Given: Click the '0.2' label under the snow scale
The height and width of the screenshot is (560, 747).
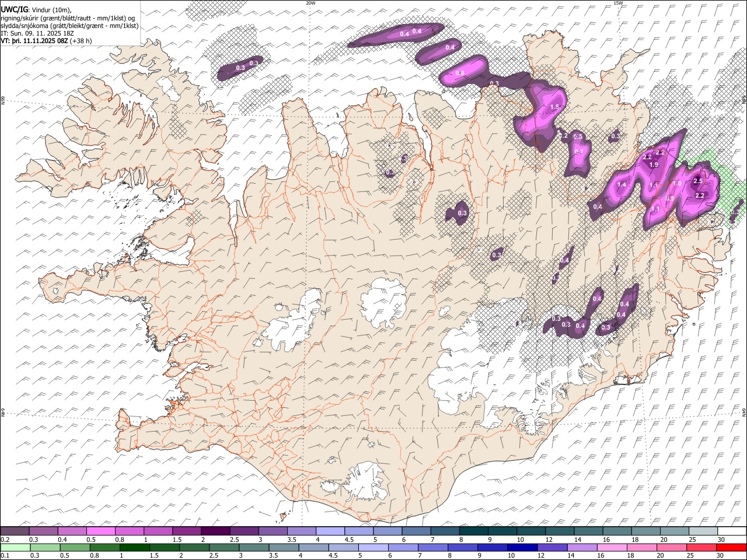Looking at the screenshot, I should (x=5, y=540).
